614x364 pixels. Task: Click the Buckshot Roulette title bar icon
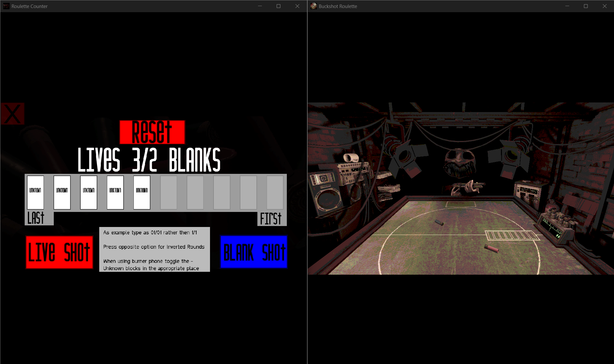tap(314, 6)
